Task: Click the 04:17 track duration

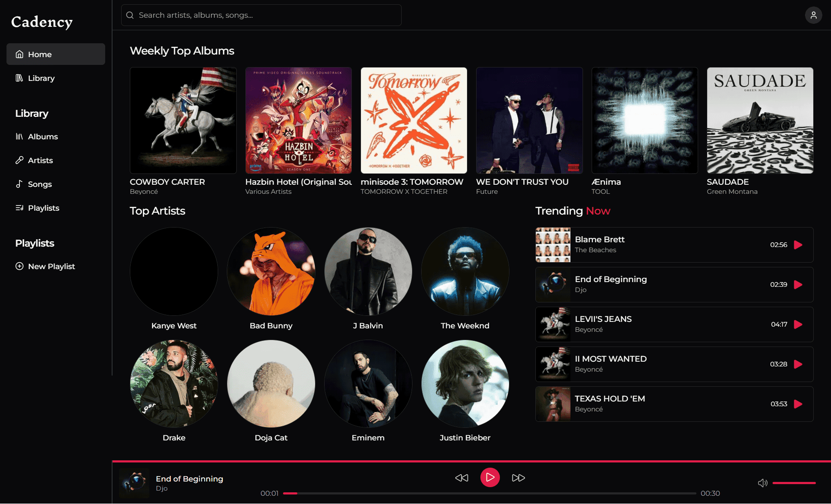Action: (x=779, y=324)
